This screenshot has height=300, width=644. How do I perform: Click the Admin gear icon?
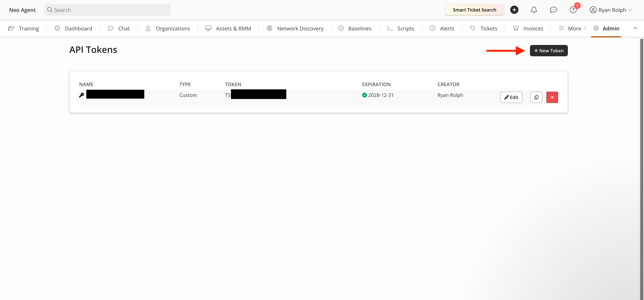pos(596,28)
